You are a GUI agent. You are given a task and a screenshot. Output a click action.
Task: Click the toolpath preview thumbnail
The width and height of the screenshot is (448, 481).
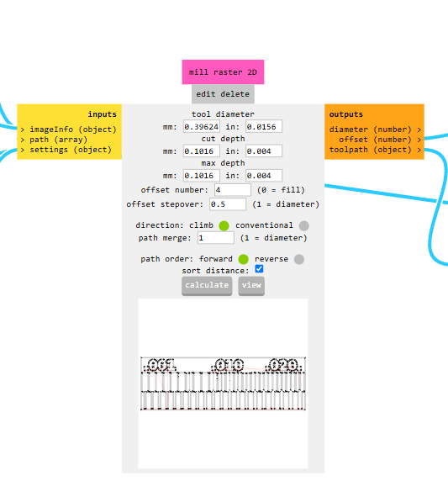coord(223,383)
